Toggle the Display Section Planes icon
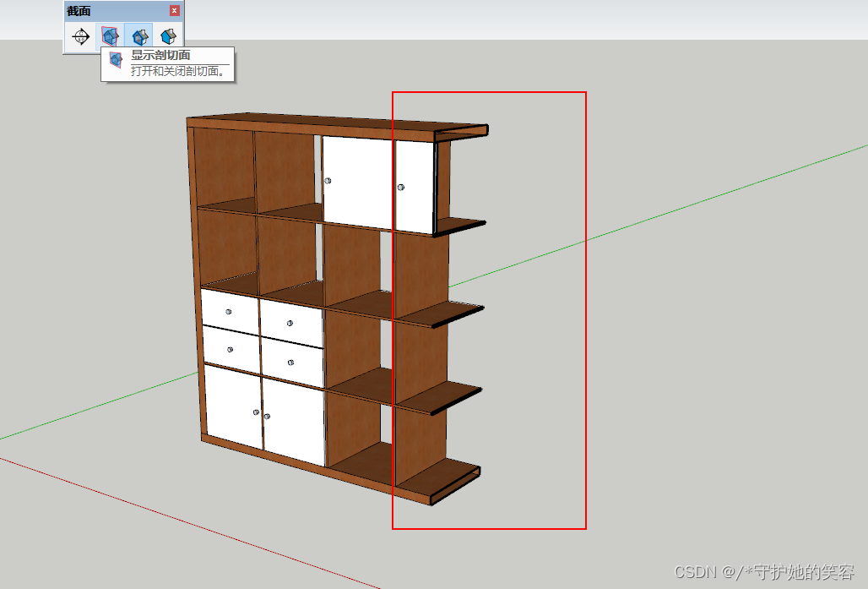Image resolution: width=868 pixels, height=589 pixels. click(110, 37)
